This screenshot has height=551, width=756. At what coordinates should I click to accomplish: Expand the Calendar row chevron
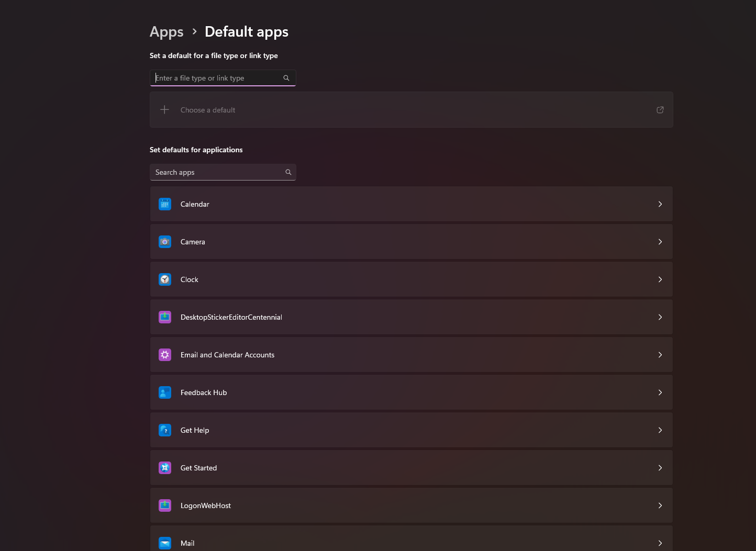[x=660, y=204]
